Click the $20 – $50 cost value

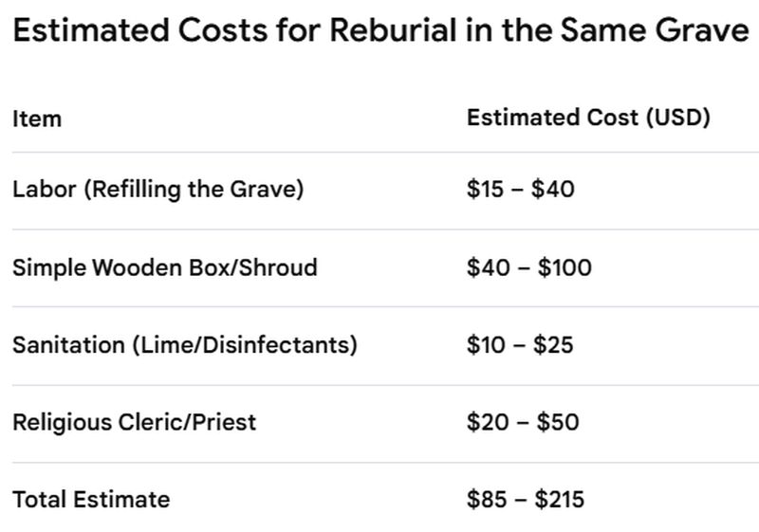pyautogui.click(x=523, y=422)
